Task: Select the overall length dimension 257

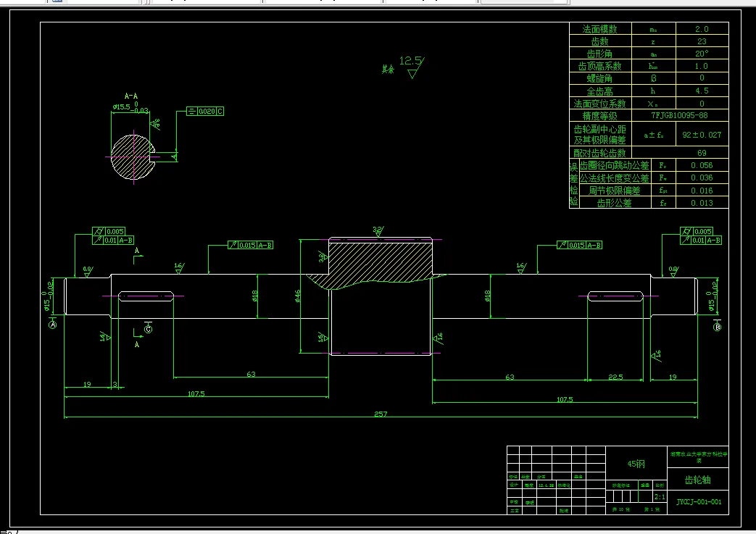Action: click(x=381, y=414)
